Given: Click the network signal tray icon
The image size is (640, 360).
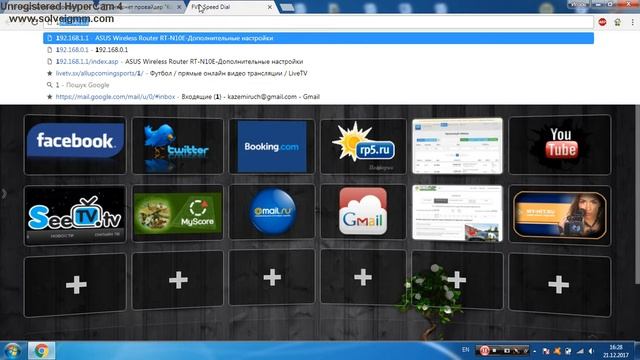Looking at the screenshot, I should 580,351.
